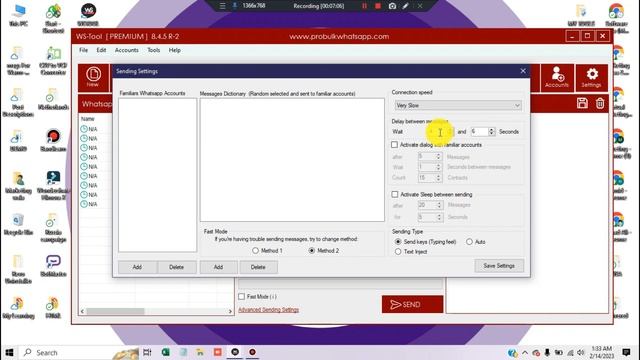Screen dimensions: 640x360
Task: Click the volume speaker tray icon
Action: coord(581,353)
